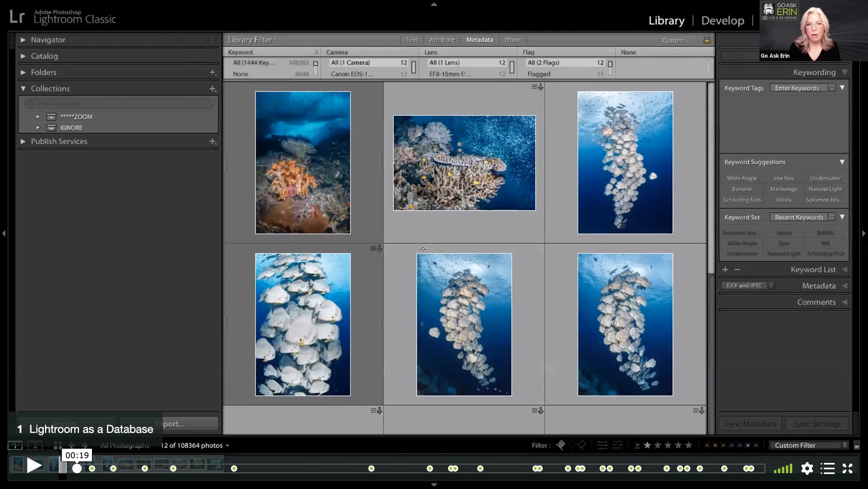Select the orange soft coral photo thumbnail
Viewport: 868px width, 489px height.
[x=303, y=162]
